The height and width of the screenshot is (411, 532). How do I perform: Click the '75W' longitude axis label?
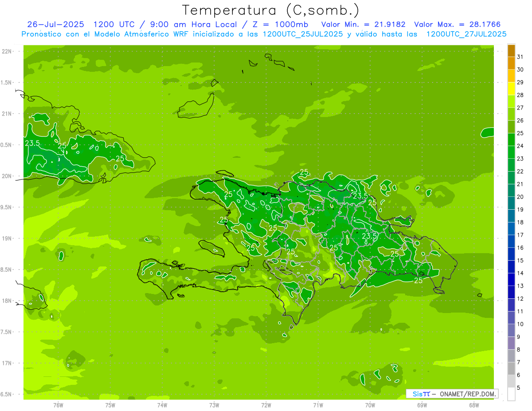point(110,405)
